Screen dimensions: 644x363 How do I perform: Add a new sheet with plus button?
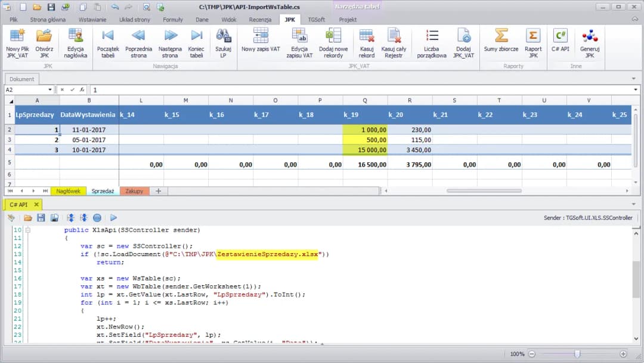coord(159,191)
